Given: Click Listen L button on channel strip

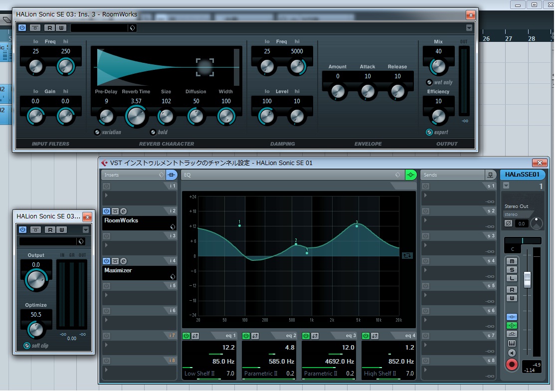Looking at the screenshot, I should click(x=512, y=278).
